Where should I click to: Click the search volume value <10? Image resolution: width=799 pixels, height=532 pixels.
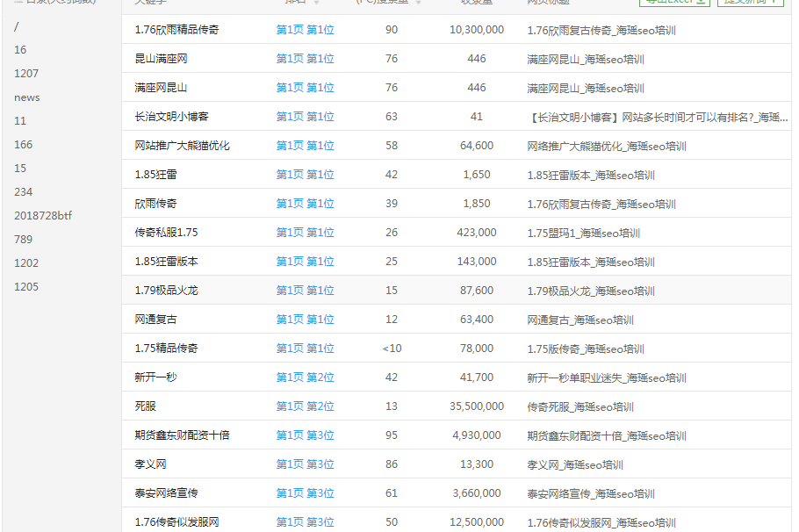(392, 349)
